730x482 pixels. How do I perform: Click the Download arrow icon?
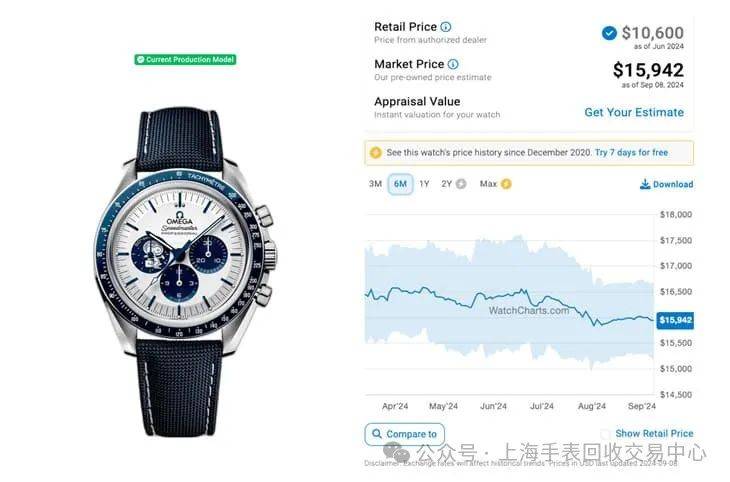(x=645, y=184)
